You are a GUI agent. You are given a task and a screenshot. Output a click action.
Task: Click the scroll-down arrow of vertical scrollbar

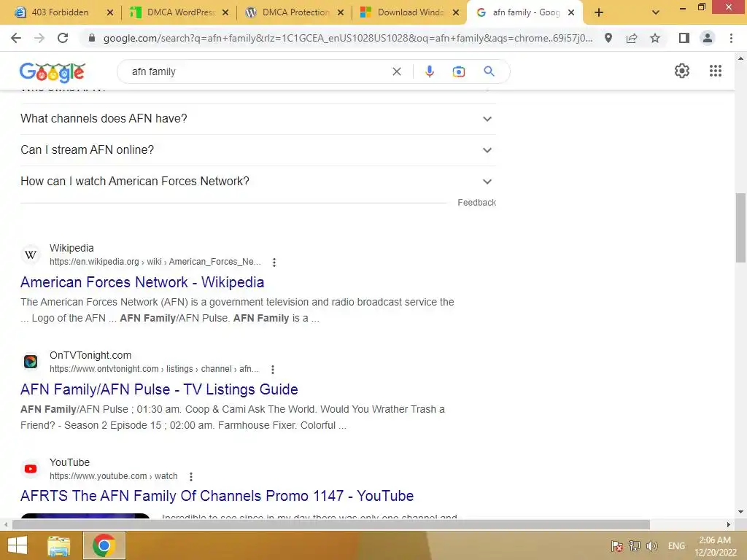(740, 513)
